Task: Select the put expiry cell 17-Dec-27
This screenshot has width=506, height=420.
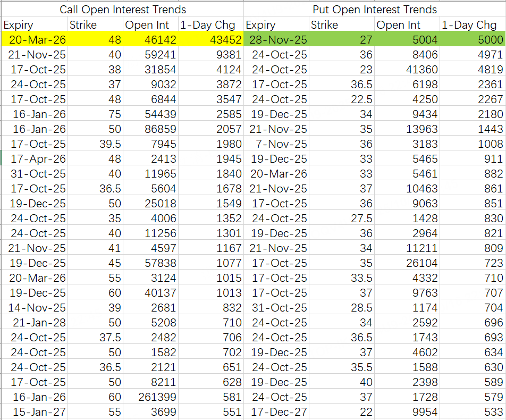Action: pos(276,411)
